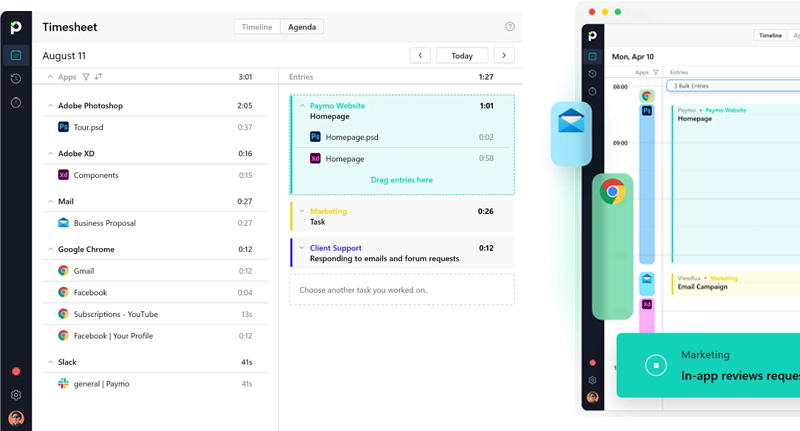Collapse the Google Chrome group
This screenshot has height=431, width=800.
pyautogui.click(x=50, y=249)
